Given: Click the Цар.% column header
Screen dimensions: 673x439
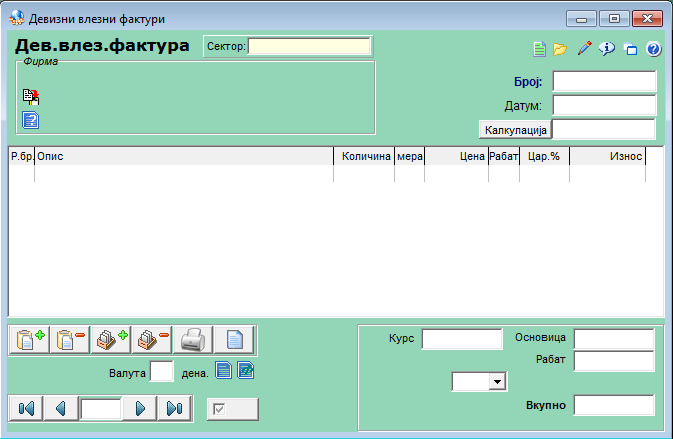Looking at the screenshot, I should [544, 156].
